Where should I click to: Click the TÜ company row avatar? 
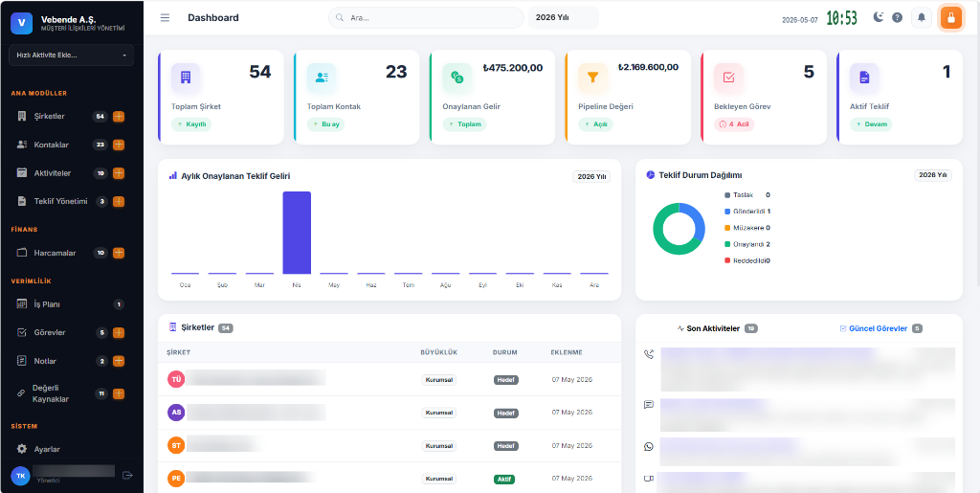pos(176,379)
